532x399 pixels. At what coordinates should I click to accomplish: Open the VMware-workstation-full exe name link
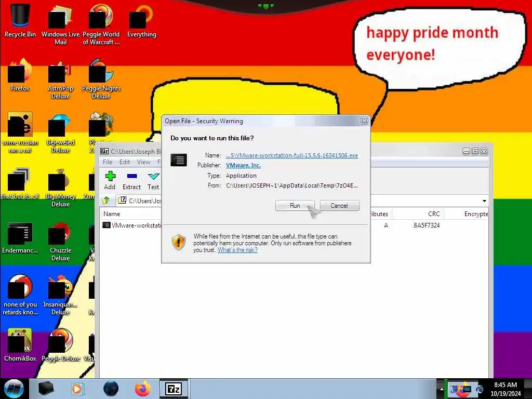pyautogui.click(x=292, y=155)
